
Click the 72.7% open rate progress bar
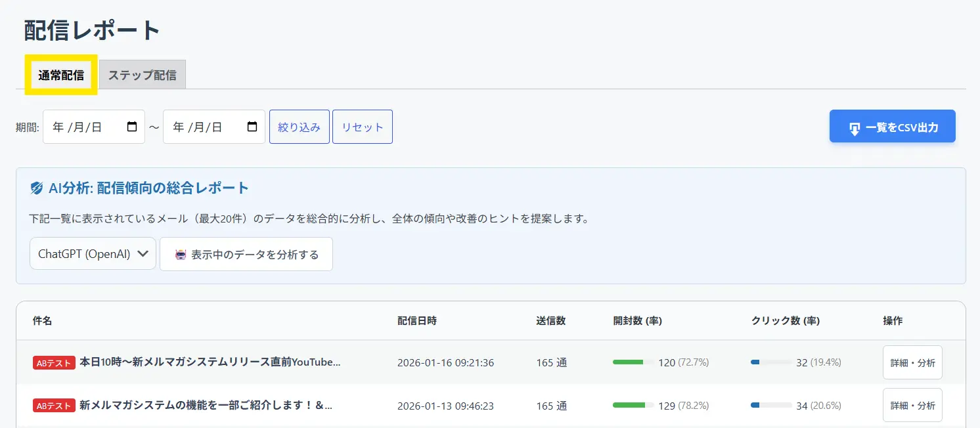[x=633, y=362]
